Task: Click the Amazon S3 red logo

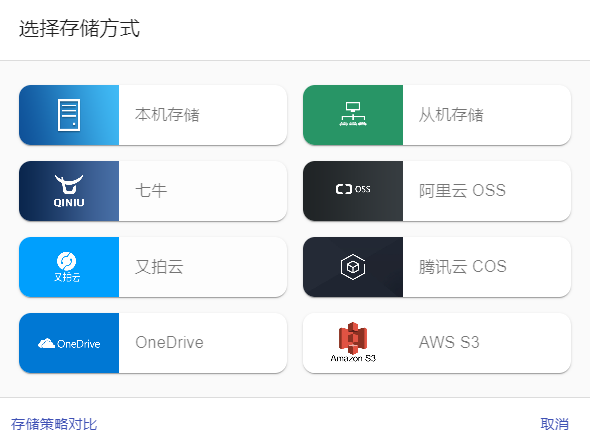Action: pos(353,338)
